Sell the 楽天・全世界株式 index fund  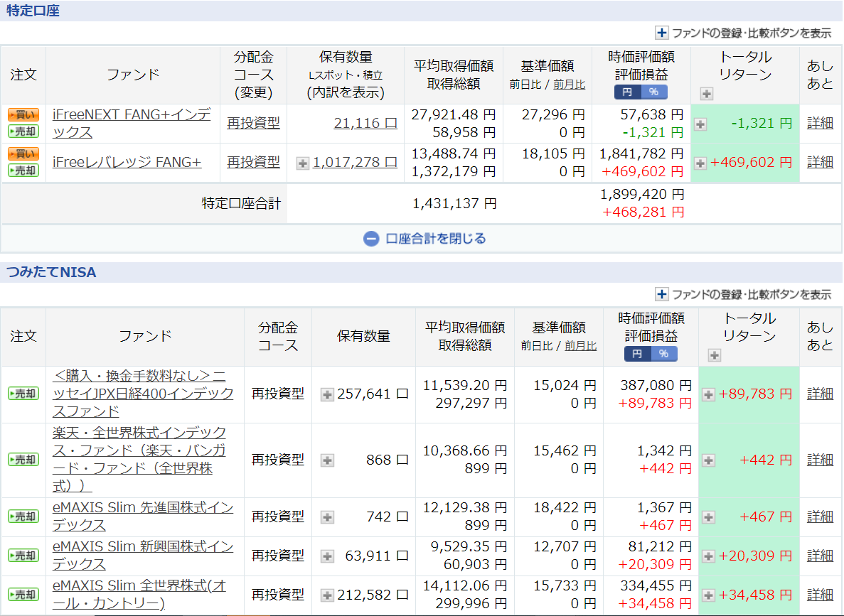click(x=23, y=460)
